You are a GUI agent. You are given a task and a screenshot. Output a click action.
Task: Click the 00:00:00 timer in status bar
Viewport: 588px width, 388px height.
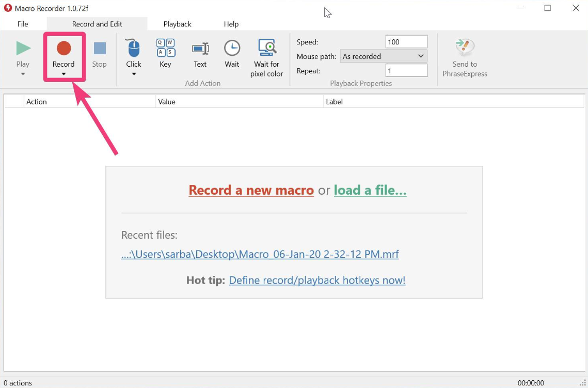pos(531,383)
